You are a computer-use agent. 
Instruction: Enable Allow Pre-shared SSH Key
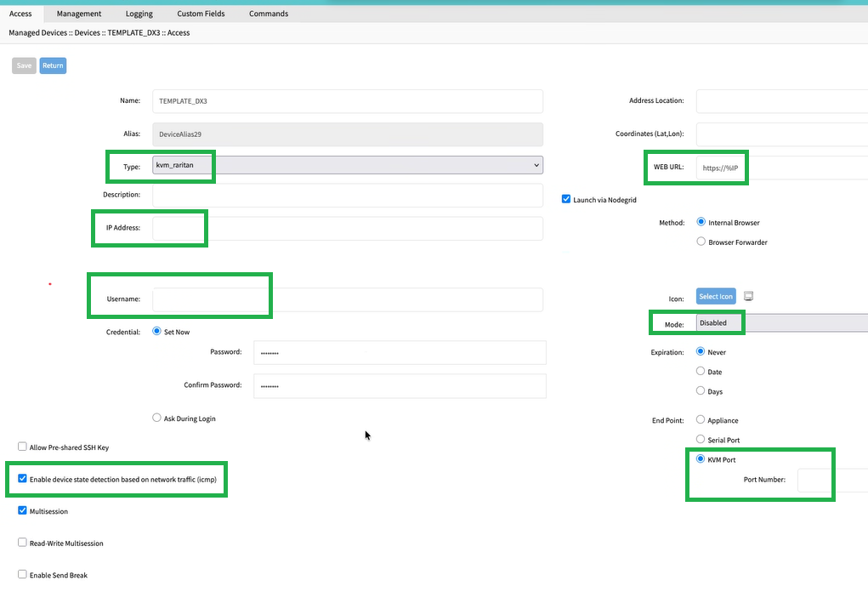tap(22, 447)
